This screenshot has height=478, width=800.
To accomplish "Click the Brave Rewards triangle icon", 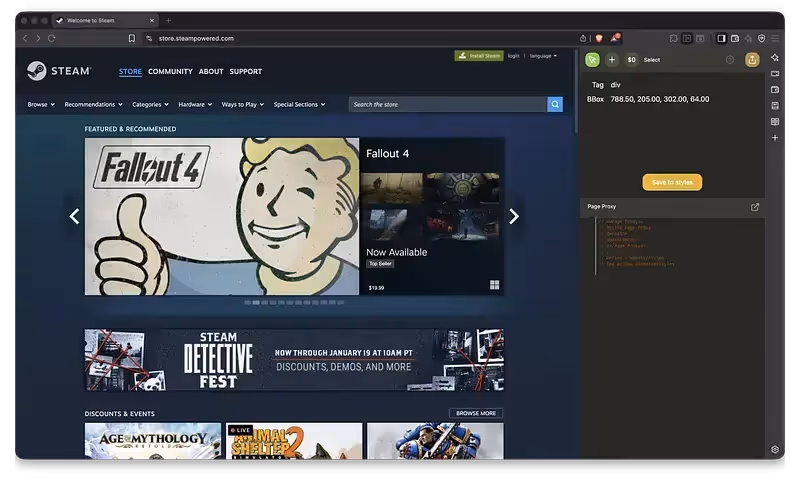I will click(615, 38).
